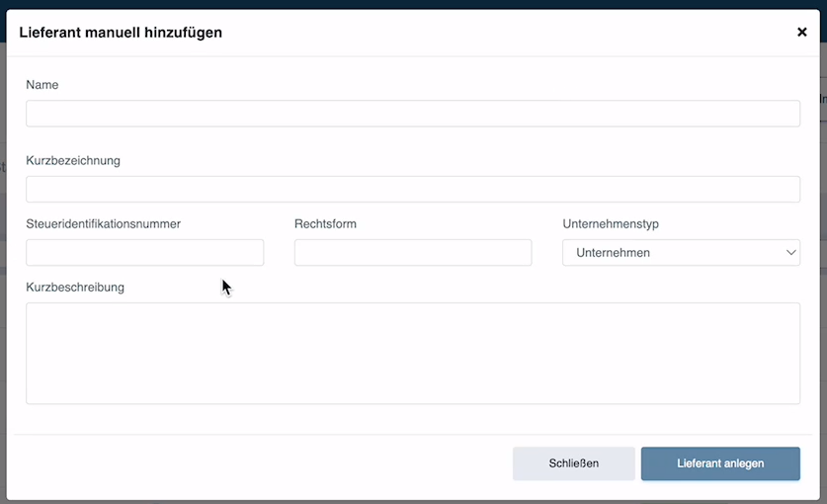This screenshot has width=827, height=504.
Task: Select the Unternehmen value text in dropdown
Action: click(x=613, y=253)
